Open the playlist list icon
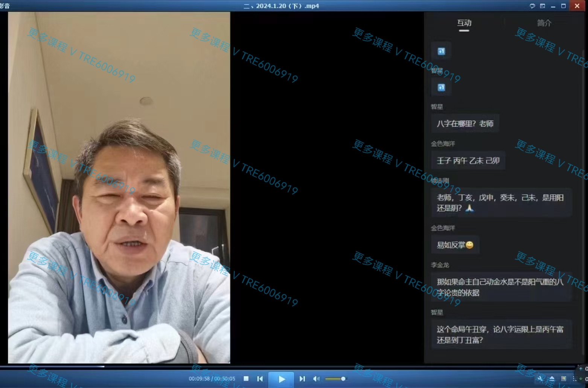Screen dimensions: 588x388 point(575,379)
